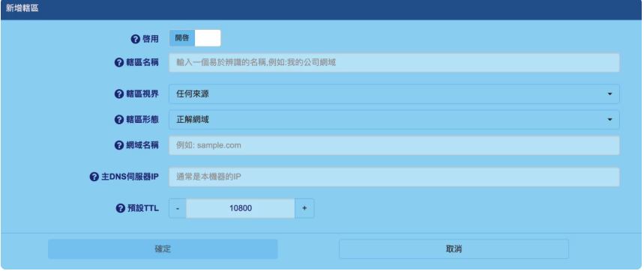The width and height of the screenshot is (644, 271).
Task: Decrease TTL with the minus button
Action: click(x=178, y=208)
